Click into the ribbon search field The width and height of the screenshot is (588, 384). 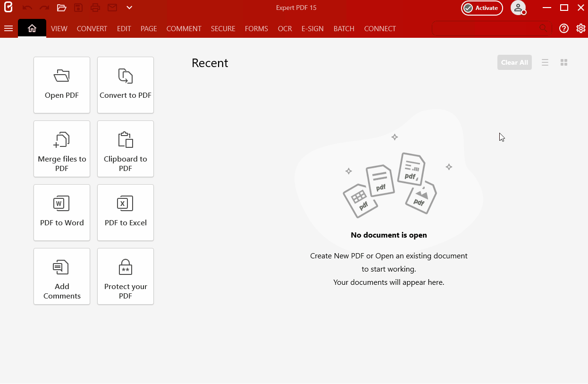coord(486,29)
